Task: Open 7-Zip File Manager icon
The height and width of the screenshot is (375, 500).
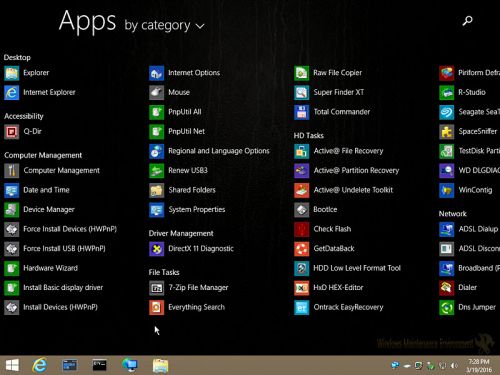Action: 157,288
